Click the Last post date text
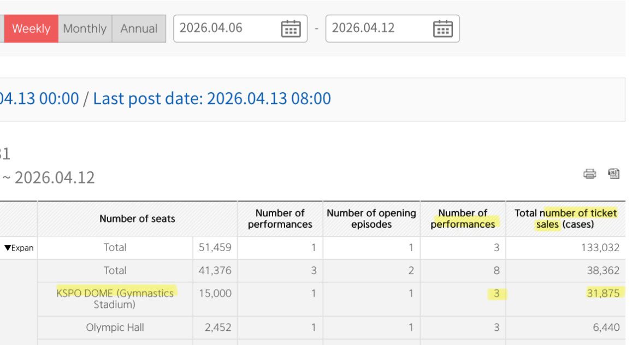The height and width of the screenshot is (345, 644). coord(212,98)
